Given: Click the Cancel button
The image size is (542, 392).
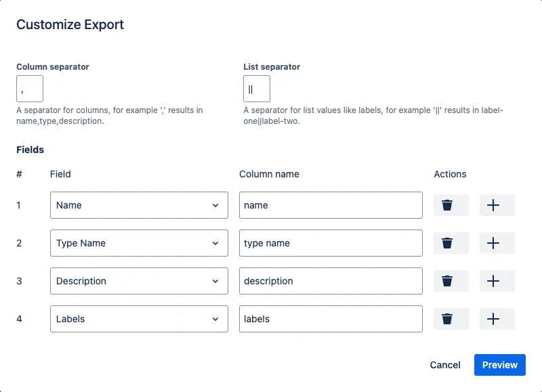Looking at the screenshot, I should coord(445,365).
